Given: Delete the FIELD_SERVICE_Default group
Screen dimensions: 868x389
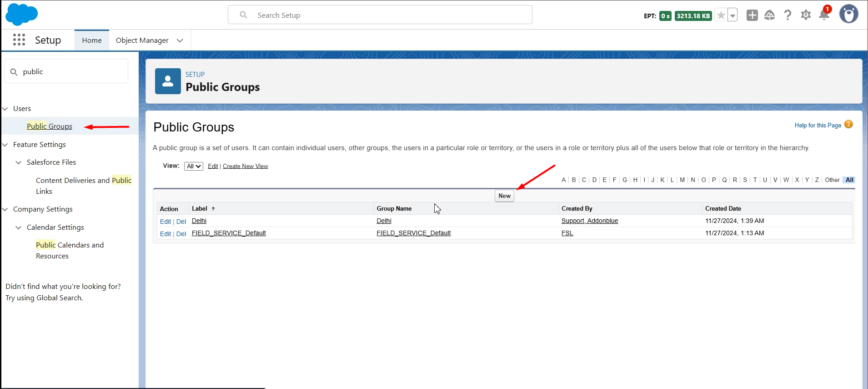Looking at the screenshot, I should tap(181, 234).
